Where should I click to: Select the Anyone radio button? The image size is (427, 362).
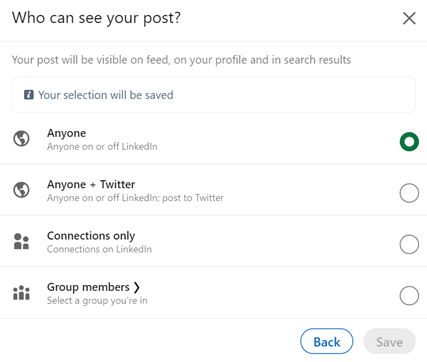point(409,142)
